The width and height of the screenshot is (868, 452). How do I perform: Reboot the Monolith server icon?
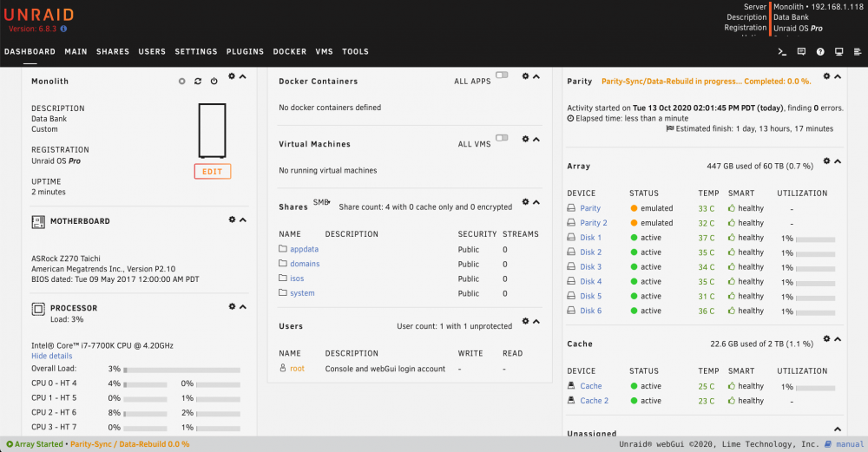198,82
